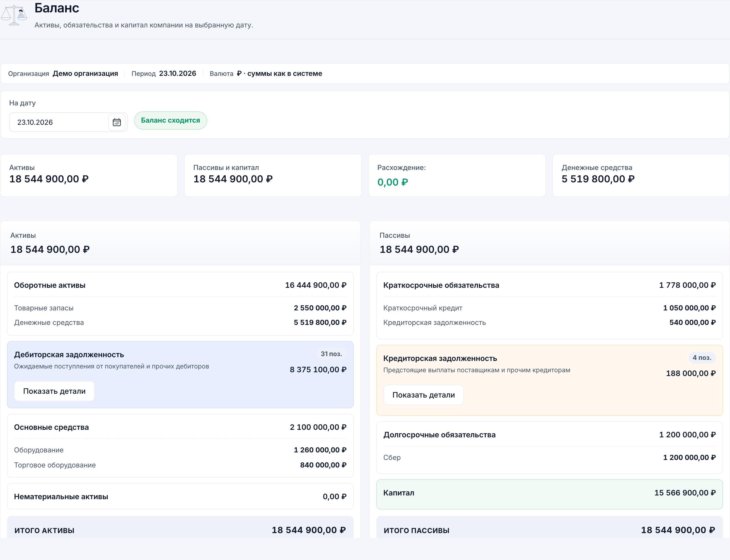730x560 pixels.
Task: Click the 'Баланс' page title
Action: tap(57, 8)
